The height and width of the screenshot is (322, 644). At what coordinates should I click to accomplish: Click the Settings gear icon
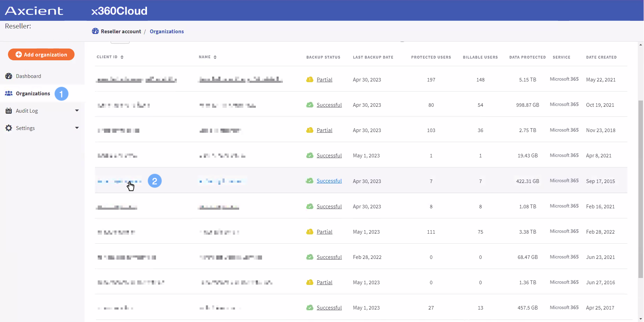pos(9,128)
